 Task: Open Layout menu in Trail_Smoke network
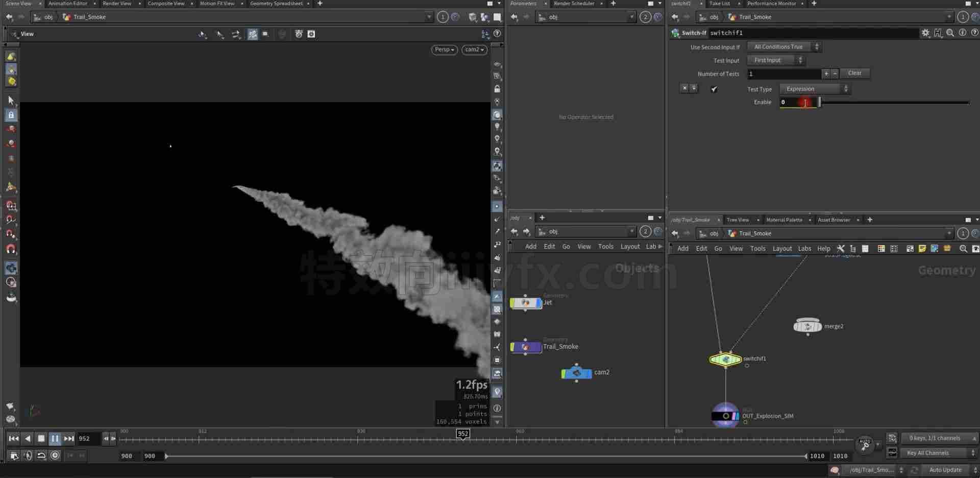(x=782, y=249)
